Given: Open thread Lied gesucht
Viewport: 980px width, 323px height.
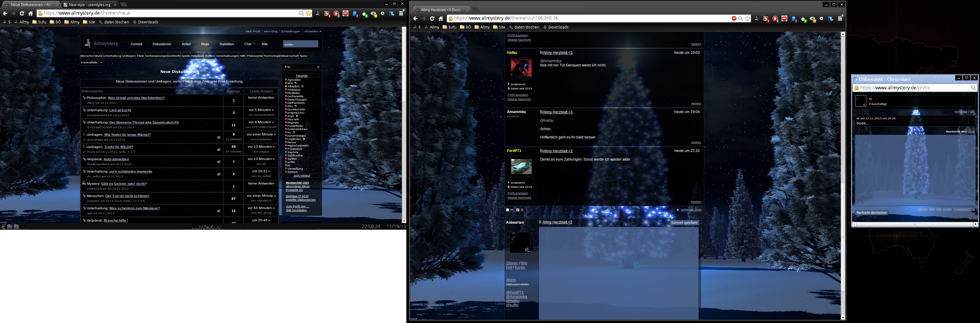Looking at the screenshot, I should 120,110.
